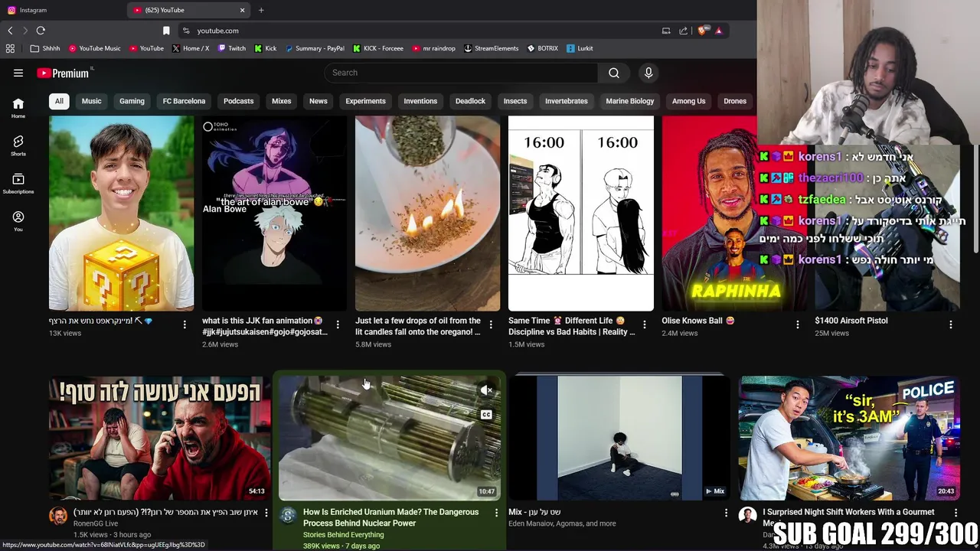The width and height of the screenshot is (980, 551).
Task: Open the mr raindrop bookmark
Action: [433, 48]
